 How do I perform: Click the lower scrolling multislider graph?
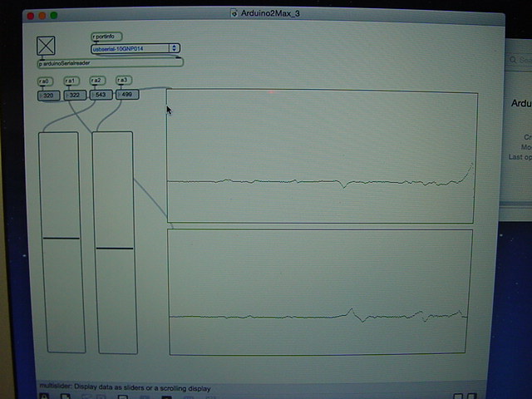click(320, 292)
